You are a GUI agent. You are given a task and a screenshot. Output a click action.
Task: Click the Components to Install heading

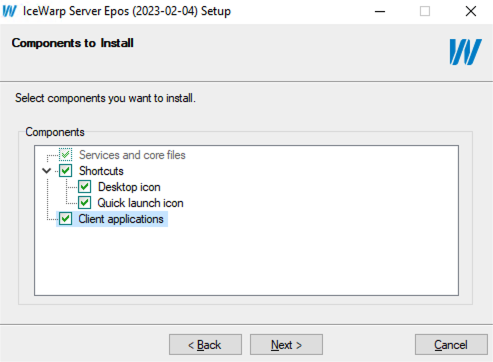(x=73, y=43)
